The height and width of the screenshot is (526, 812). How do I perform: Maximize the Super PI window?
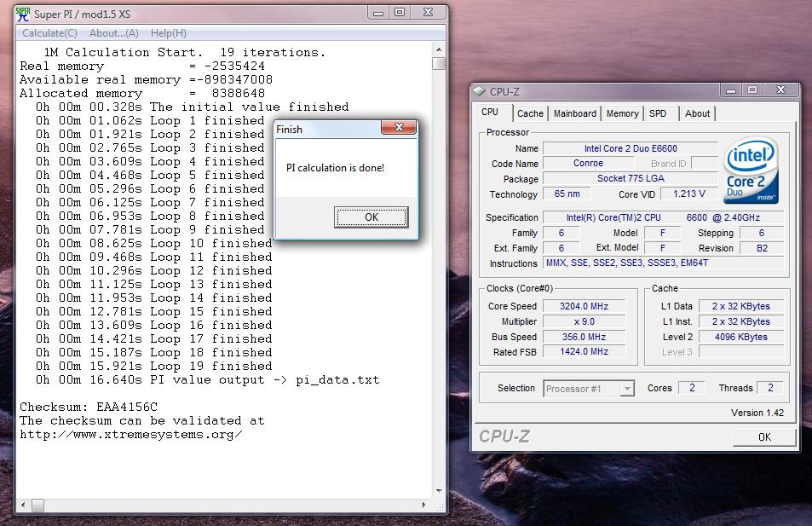[400, 13]
